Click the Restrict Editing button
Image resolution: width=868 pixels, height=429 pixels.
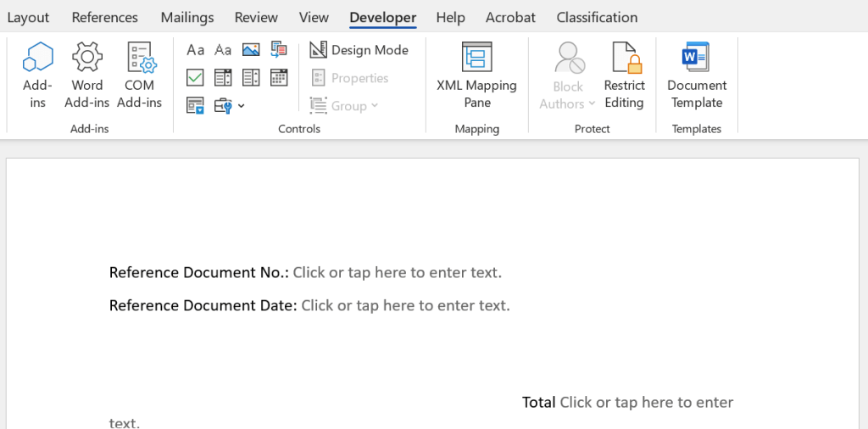[624, 76]
